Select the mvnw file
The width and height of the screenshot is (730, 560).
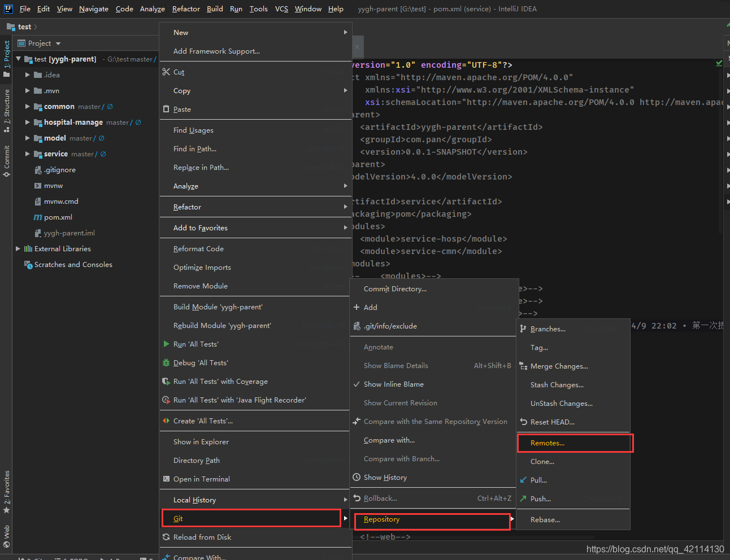[54, 185]
